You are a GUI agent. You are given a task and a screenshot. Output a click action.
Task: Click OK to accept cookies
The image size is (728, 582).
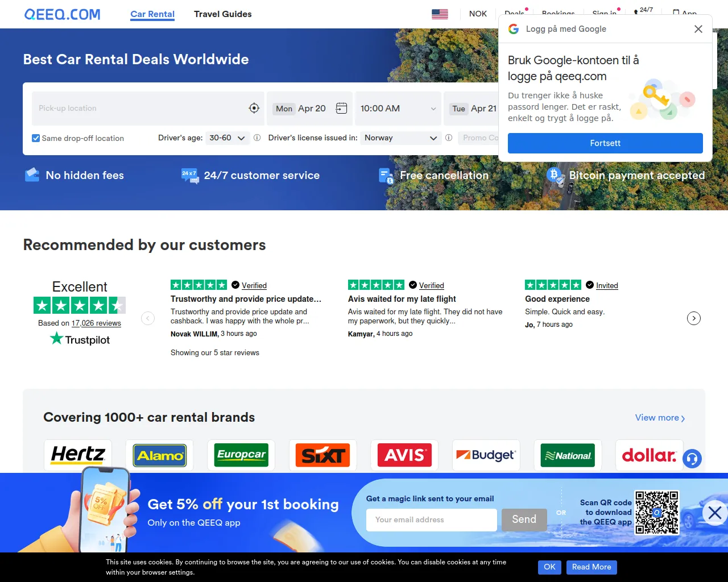(549, 567)
